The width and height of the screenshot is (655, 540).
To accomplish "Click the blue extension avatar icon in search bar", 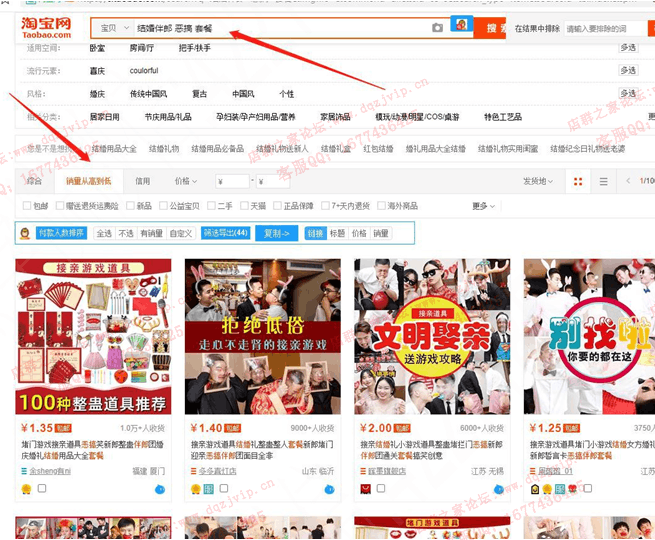I will 462,24.
